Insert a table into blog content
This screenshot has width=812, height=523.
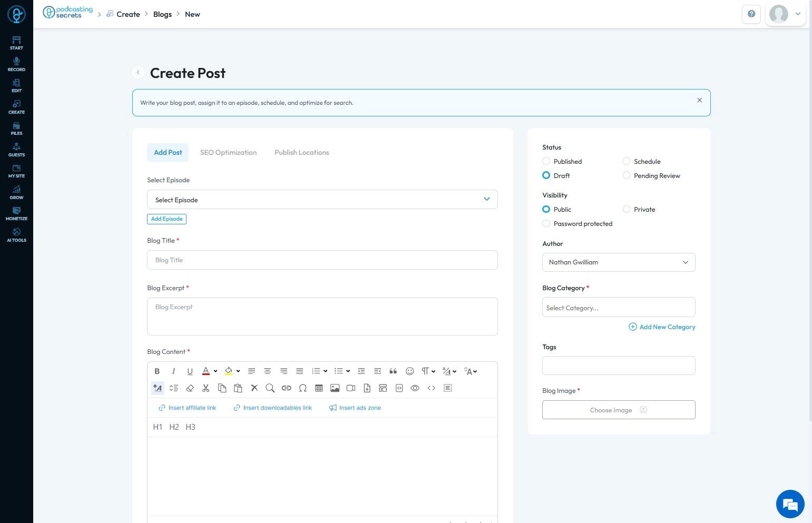(x=319, y=388)
